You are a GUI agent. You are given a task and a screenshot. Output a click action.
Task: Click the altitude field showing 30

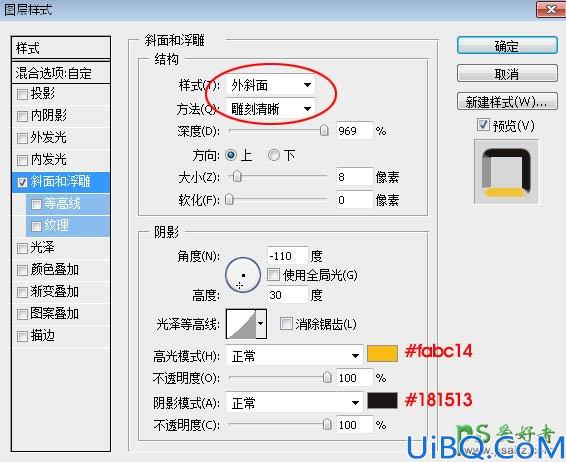pos(288,295)
